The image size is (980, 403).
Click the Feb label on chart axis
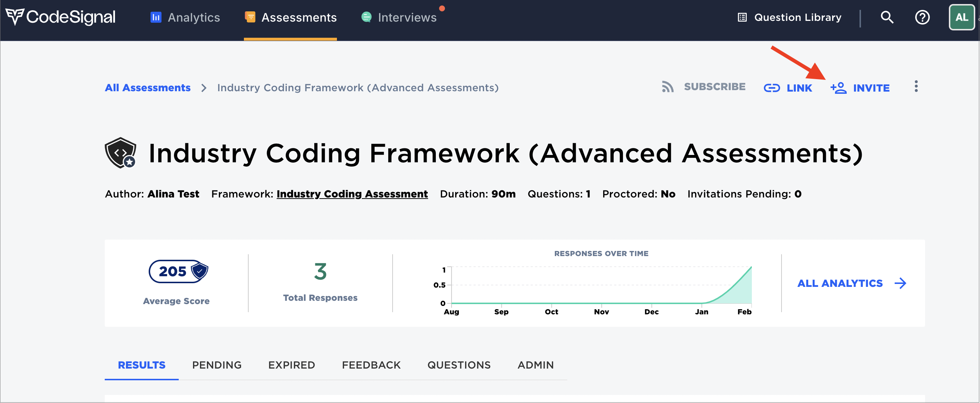[745, 312]
